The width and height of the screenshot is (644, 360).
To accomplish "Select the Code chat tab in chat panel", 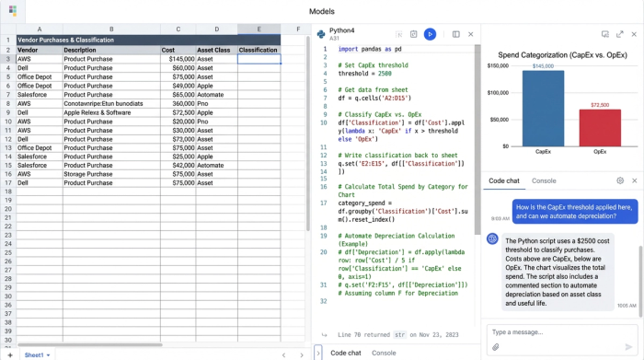I will click(504, 180).
